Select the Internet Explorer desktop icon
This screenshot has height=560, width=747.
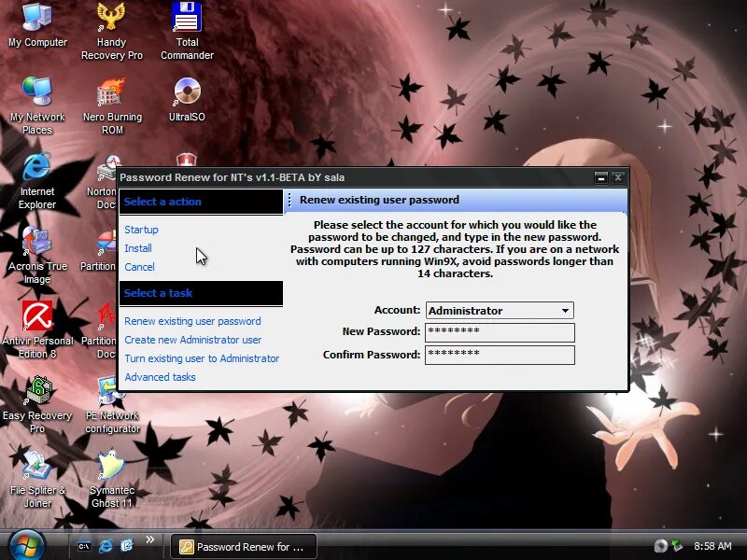click(x=37, y=181)
